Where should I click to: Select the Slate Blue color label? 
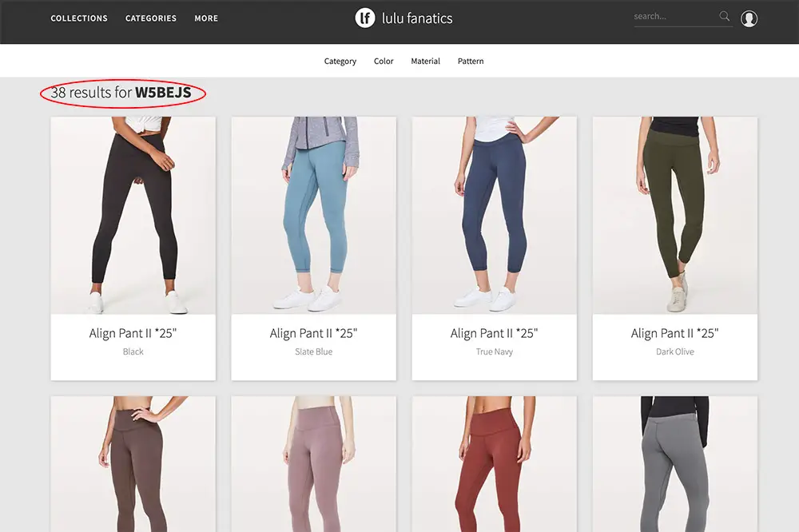pos(313,351)
